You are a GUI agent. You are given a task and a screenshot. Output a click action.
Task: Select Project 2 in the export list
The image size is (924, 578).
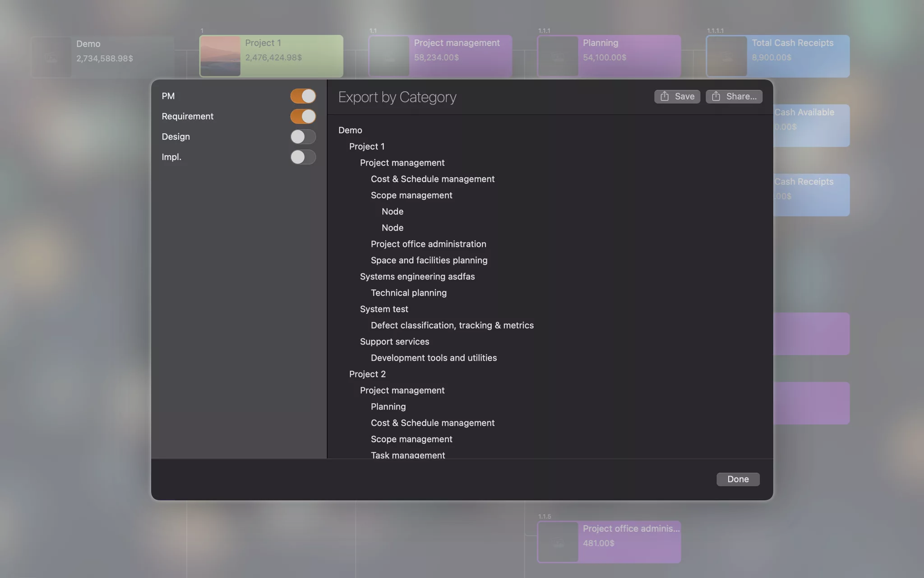click(367, 374)
